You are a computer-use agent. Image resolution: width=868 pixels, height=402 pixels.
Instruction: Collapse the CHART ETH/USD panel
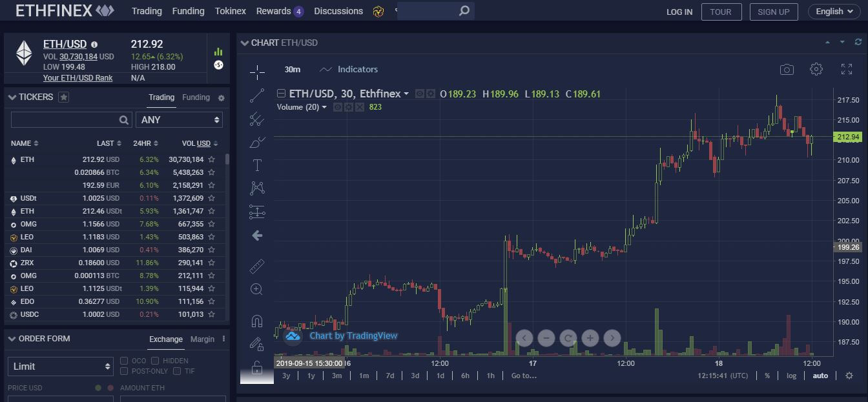244,43
